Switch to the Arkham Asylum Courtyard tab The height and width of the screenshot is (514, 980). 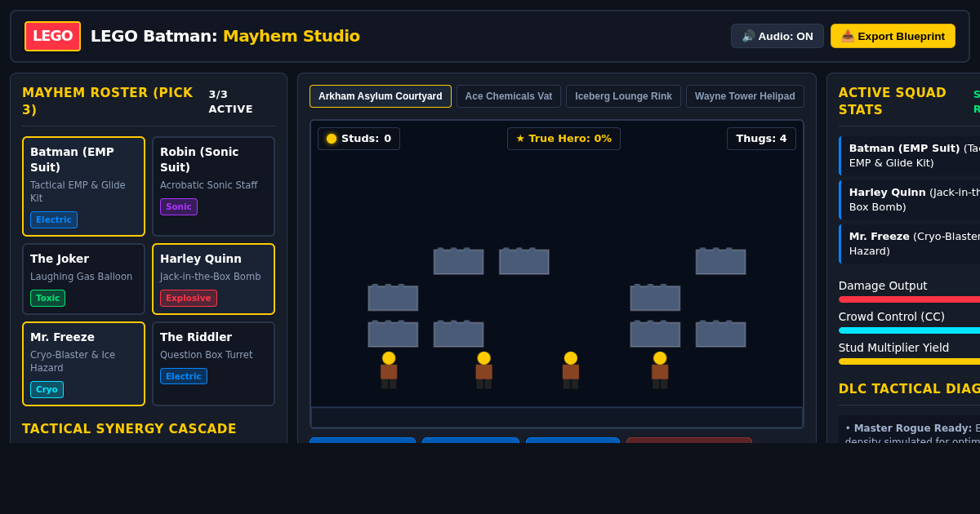[x=381, y=96]
